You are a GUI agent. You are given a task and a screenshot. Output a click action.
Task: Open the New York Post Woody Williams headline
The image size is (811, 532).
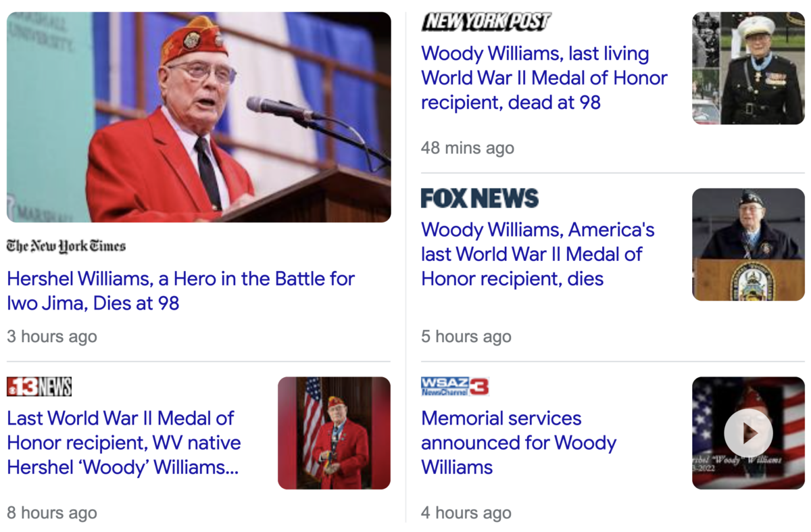[x=544, y=78]
